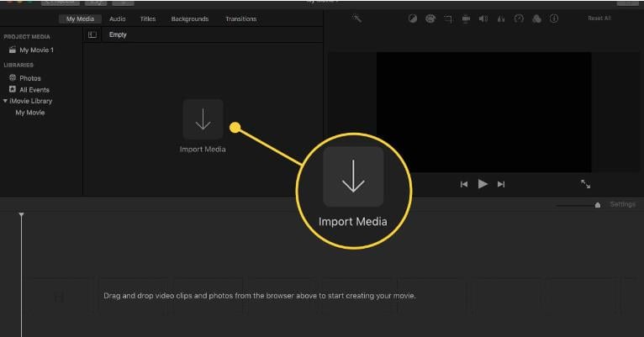Click the black viewer preview area
The height and width of the screenshot is (337, 644).
point(483,112)
